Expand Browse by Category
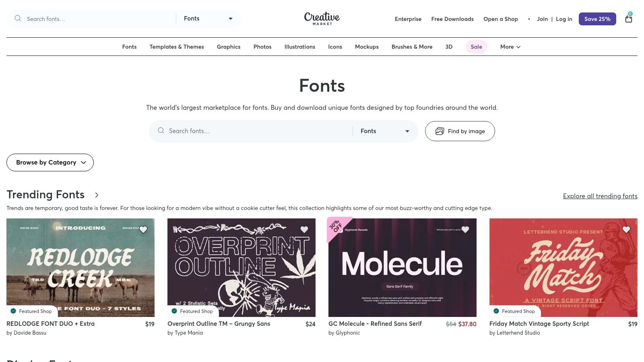The height and width of the screenshot is (362, 644). (x=50, y=162)
